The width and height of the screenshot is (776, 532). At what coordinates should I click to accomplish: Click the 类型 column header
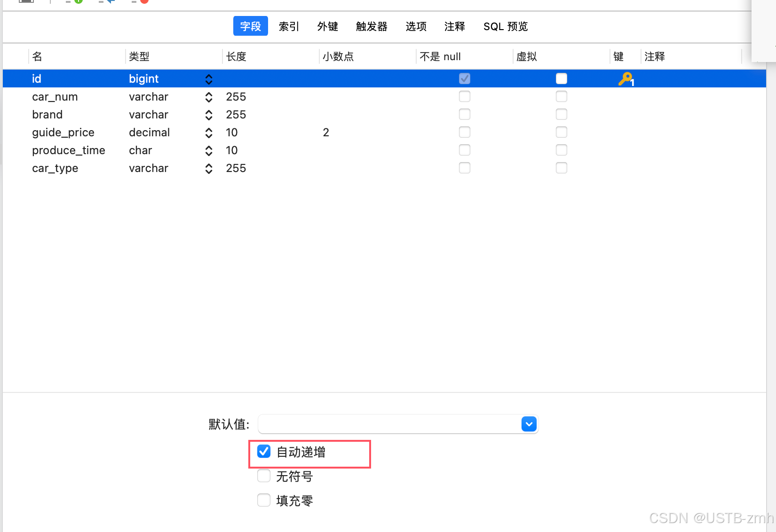139,56
